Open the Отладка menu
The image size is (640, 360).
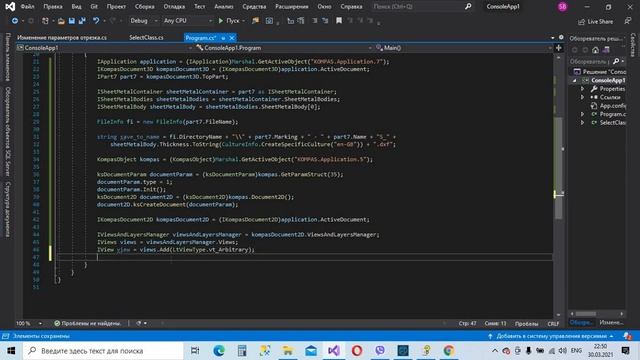click(x=174, y=7)
